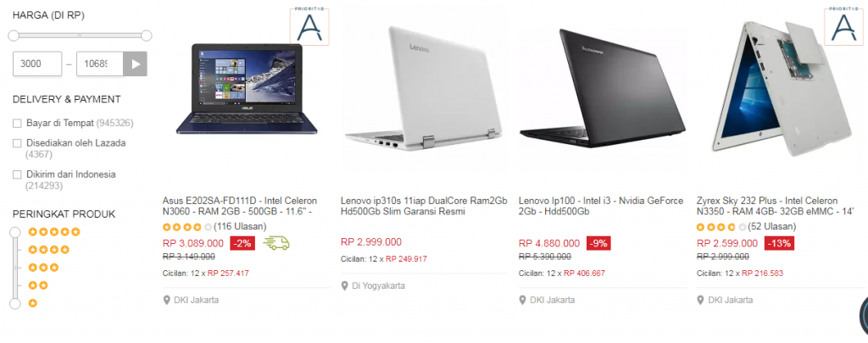Screen dimensions: 868x343
Task: Click the left handle of price slider
Action: click(x=14, y=36)
